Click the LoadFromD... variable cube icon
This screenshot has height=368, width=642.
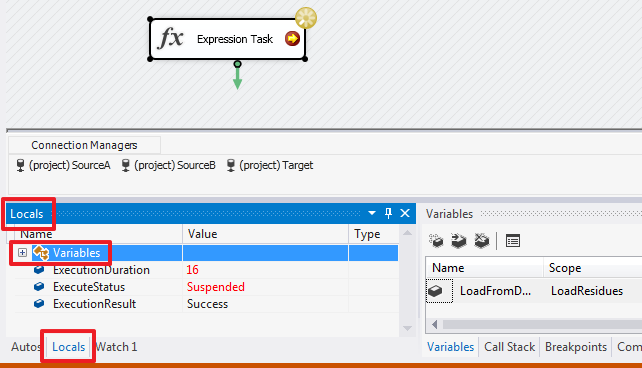435,291
